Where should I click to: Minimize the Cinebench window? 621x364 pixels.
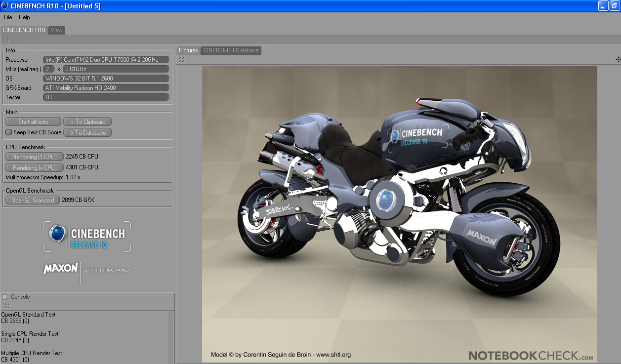(x=604, y=6)
